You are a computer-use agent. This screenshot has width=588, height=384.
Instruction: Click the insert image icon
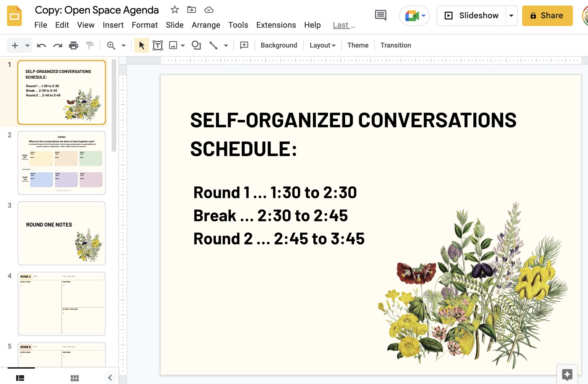coord(173,45)
